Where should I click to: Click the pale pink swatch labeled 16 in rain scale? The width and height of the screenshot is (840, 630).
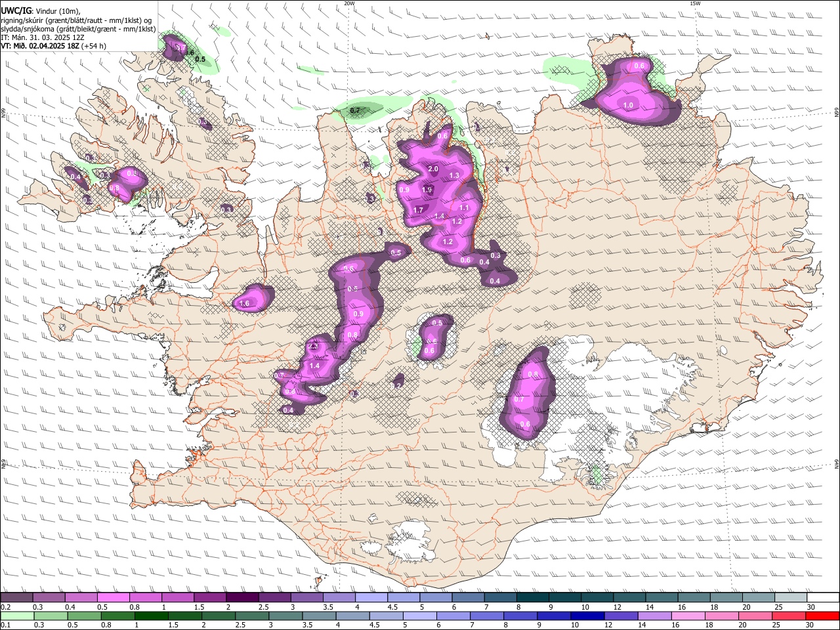point(688,616)
